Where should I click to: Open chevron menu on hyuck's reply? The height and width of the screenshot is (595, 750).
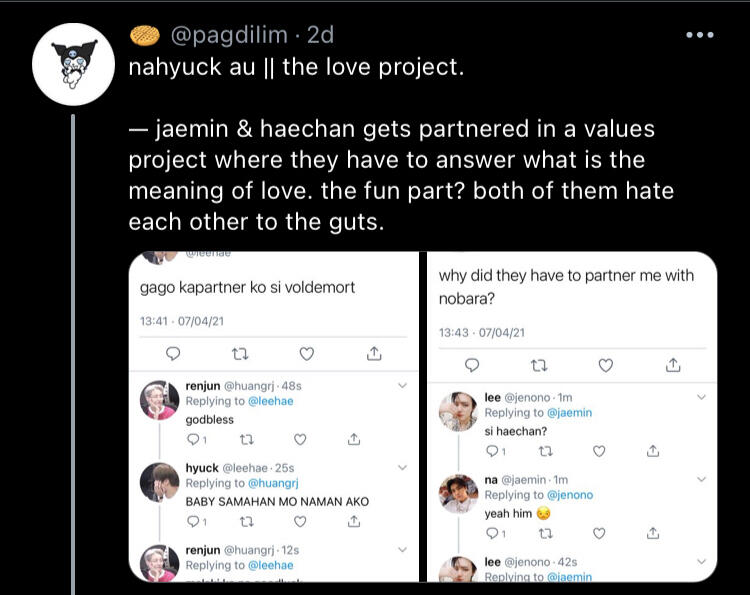pos(403,467)
